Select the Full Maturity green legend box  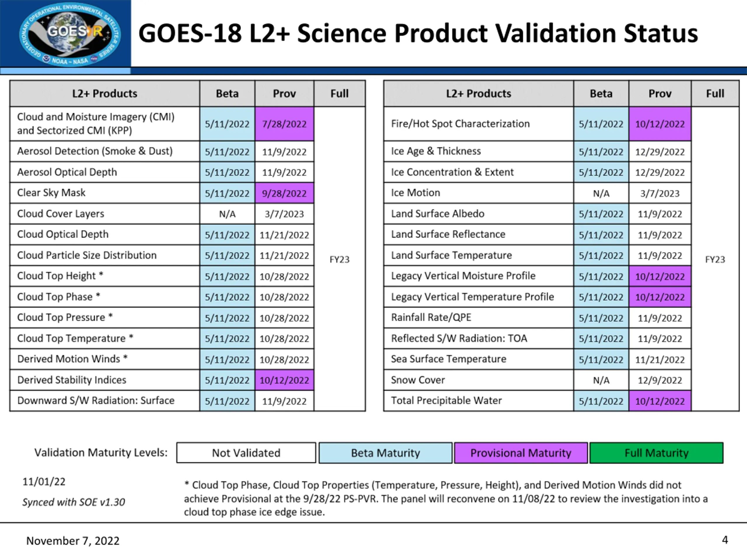[656, 453]
